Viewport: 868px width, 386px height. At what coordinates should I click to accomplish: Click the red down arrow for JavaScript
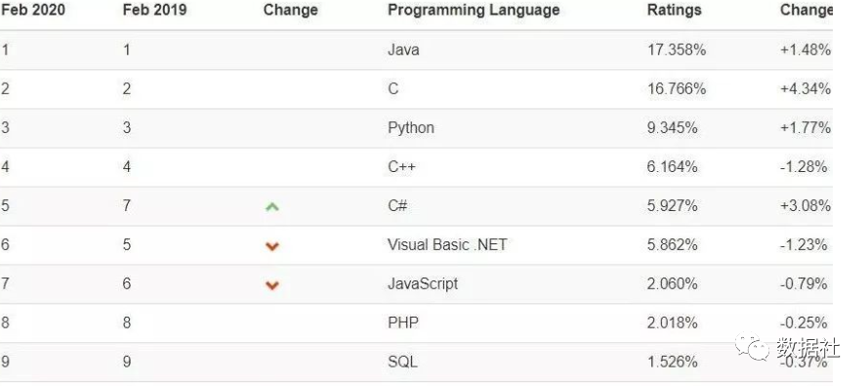271,285
